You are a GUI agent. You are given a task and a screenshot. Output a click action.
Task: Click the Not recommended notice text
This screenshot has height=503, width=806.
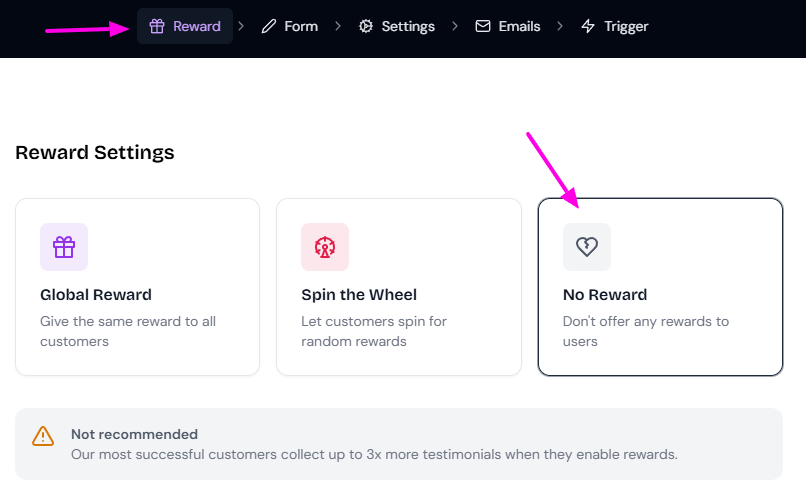pyautogui.click(x=134, y=434)
